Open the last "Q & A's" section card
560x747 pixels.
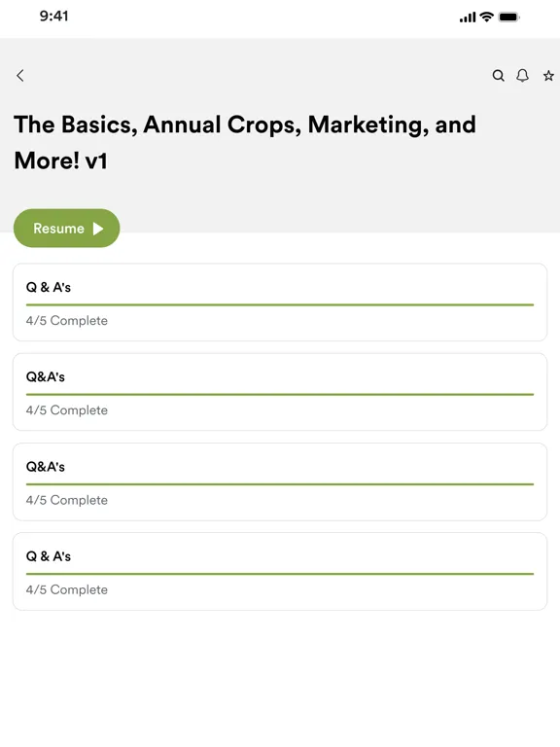280,571
